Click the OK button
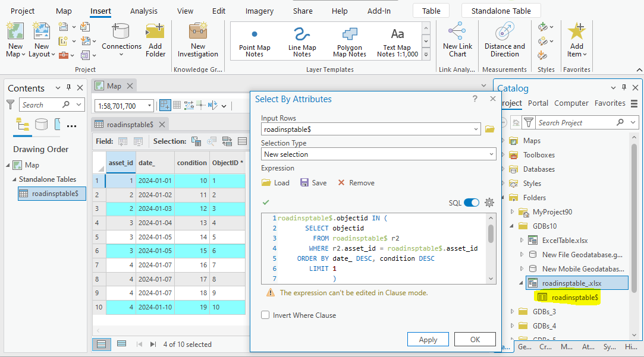Screen dimensions: 644x357 point(475,340)
